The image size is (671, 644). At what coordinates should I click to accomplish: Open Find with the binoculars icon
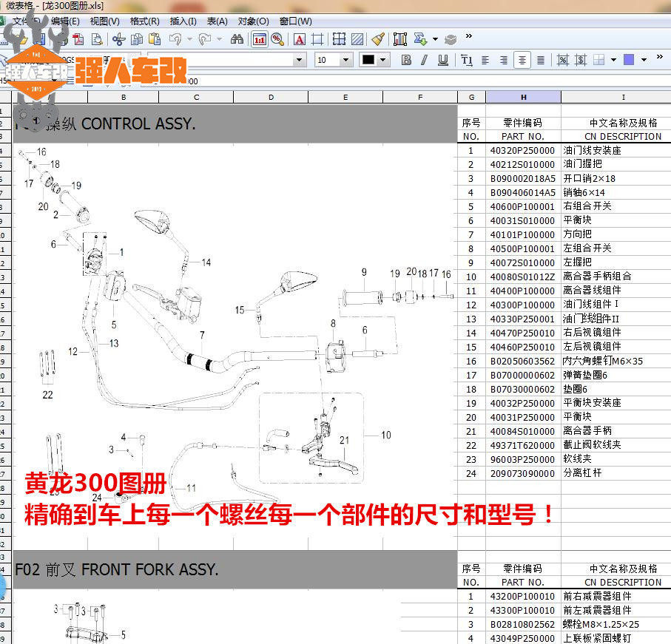tap(237, 40)
